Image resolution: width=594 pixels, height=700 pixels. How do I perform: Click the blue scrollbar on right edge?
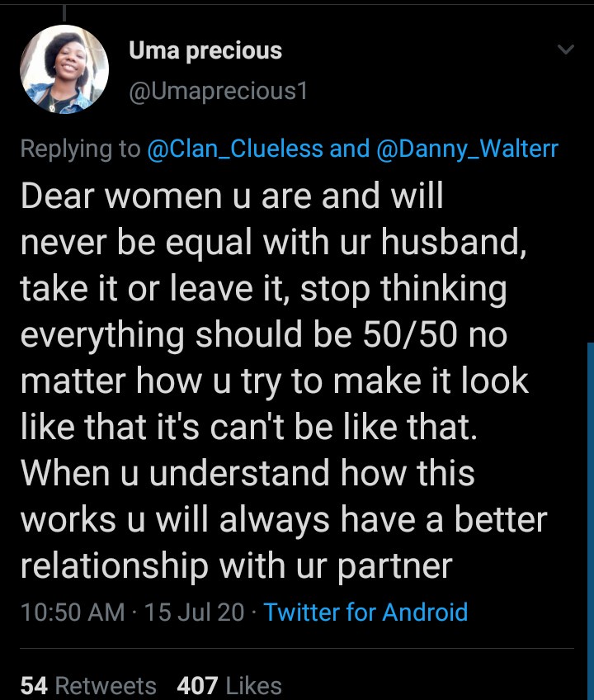pyautogui.click(x=591, y=521)
